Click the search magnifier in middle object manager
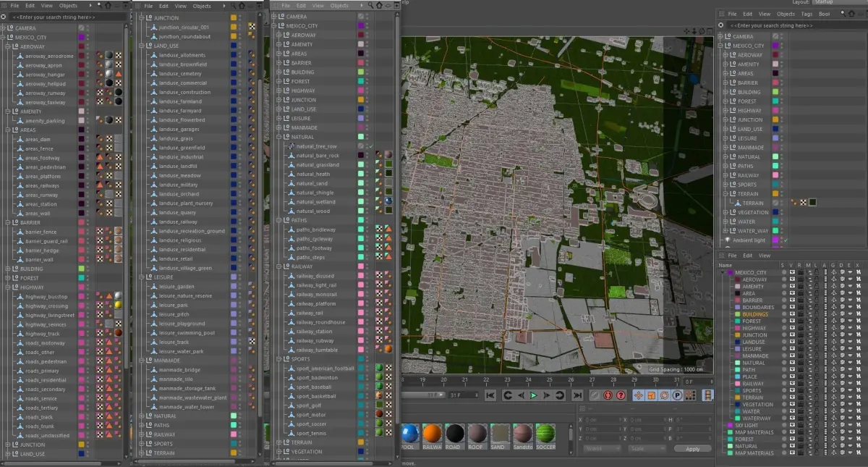 (370, 5)
